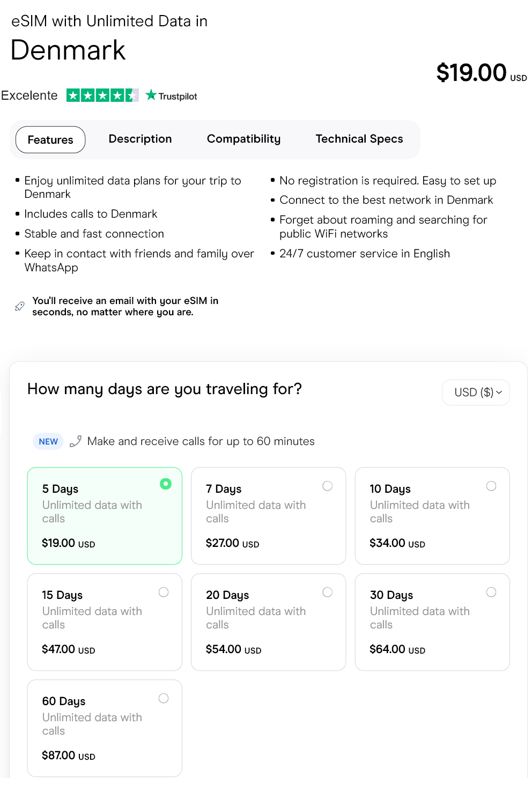The image size is (532, 785).
Task: Choose the 30 Days radio option
Action: click(x=491, y=592)
